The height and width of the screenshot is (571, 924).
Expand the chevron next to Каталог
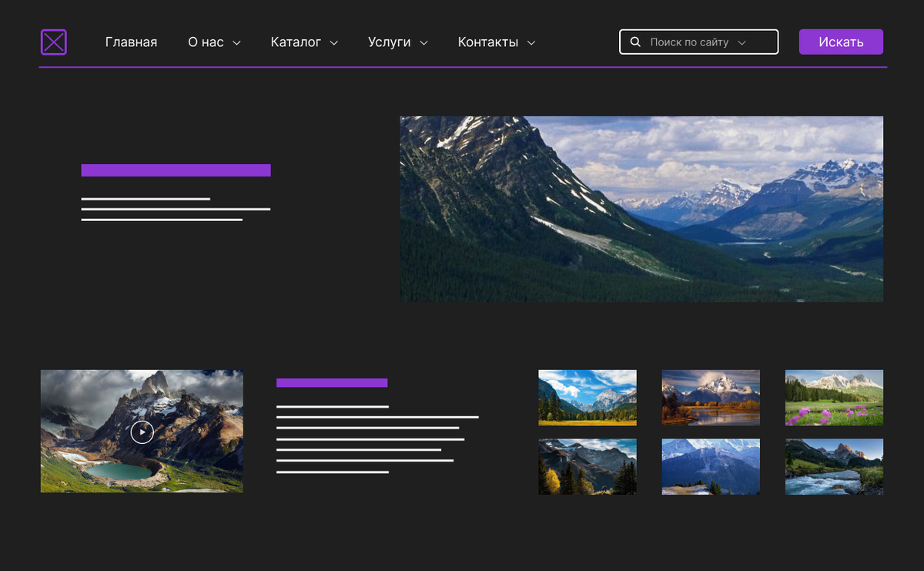coord(334,43)
